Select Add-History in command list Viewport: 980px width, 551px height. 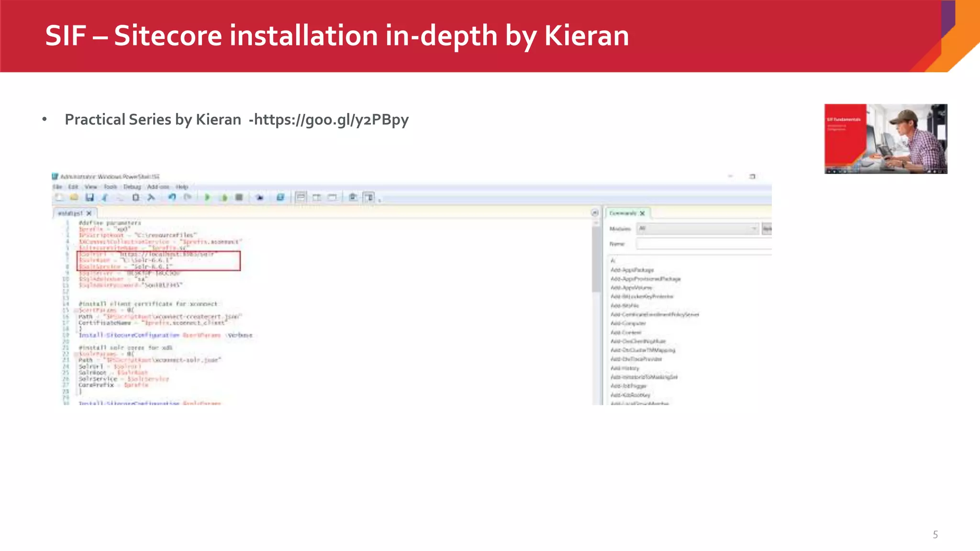[624, 368]
